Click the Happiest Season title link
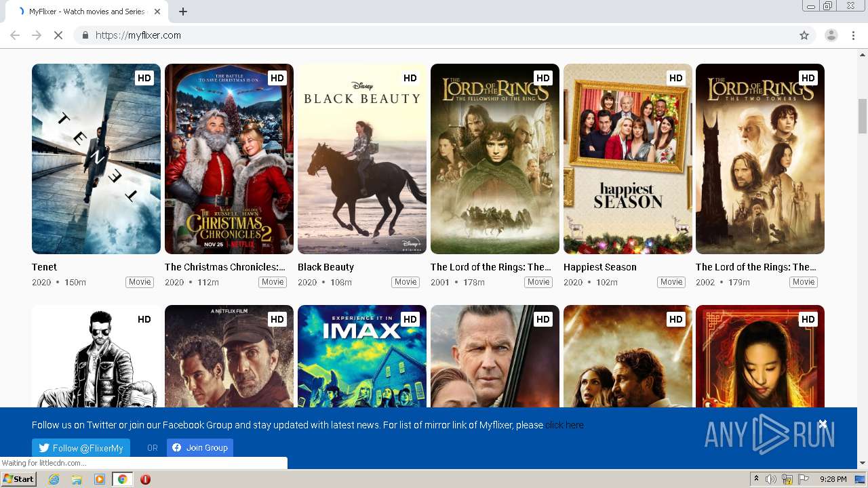 click(x=600, y=267)
